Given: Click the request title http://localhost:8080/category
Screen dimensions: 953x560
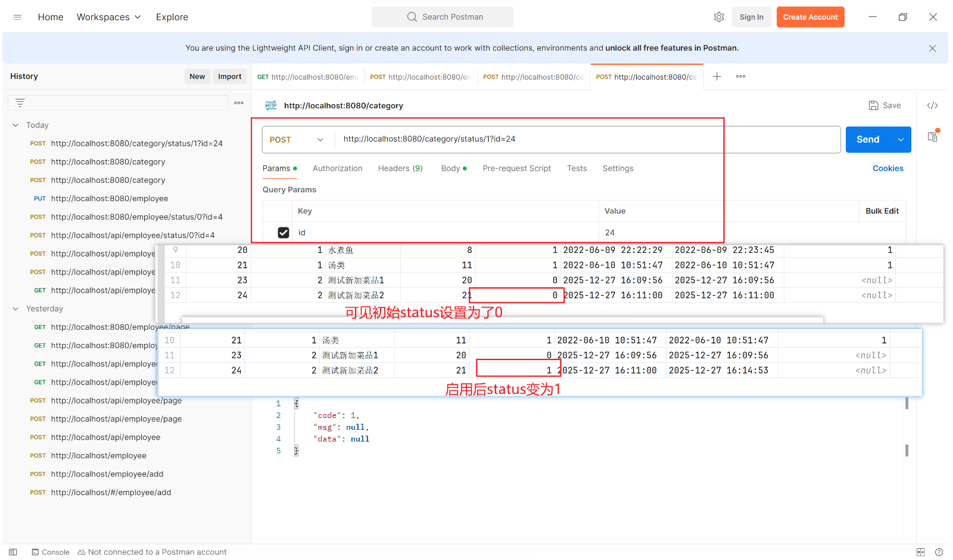Looking at the screenshot, I should 344,105.
